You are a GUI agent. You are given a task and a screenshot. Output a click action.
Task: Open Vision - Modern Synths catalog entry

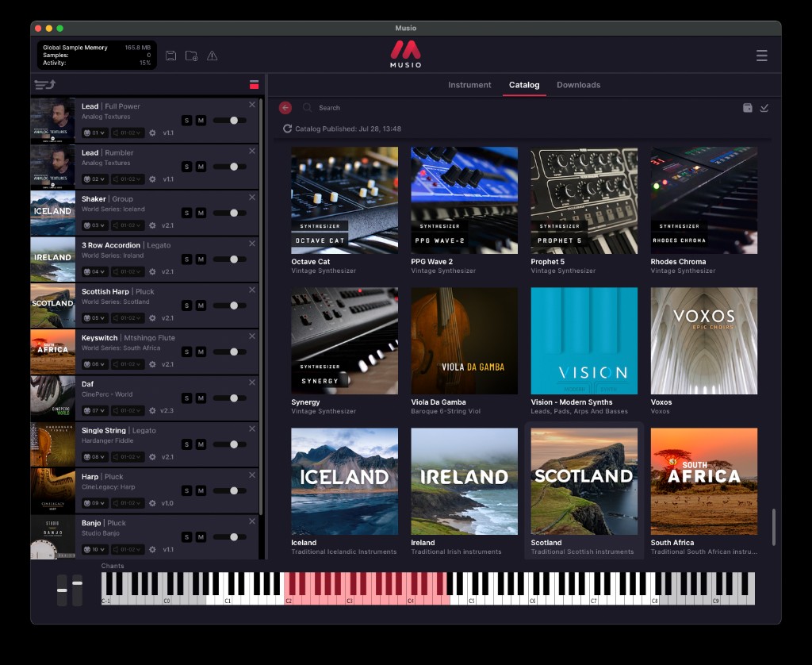click(x=584, y=351)
